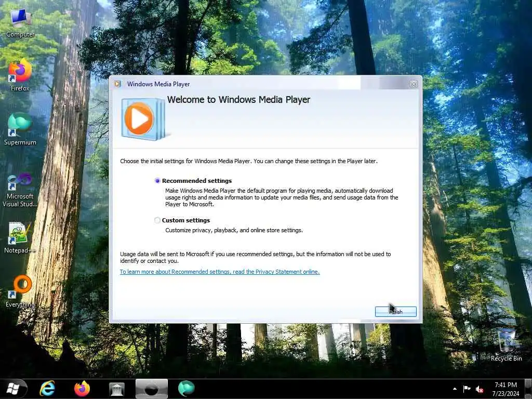
Task: Select the Microsoft Visual Studio desktop shortcut
Action: (20, 190)
